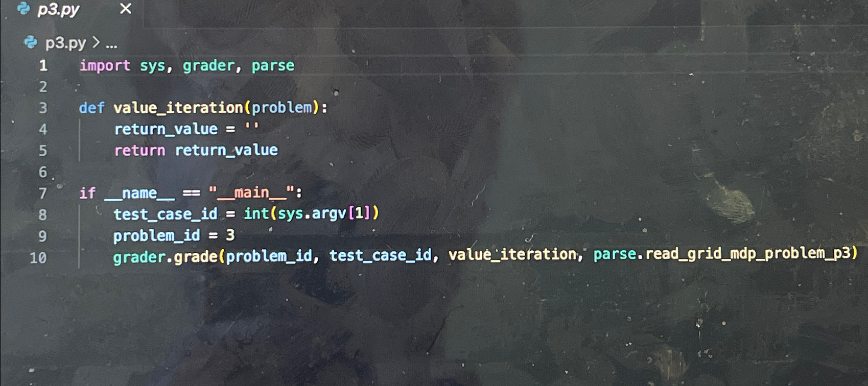
Task: Click 'value_iteration' function name on line 3
Action: coord(178,108)
